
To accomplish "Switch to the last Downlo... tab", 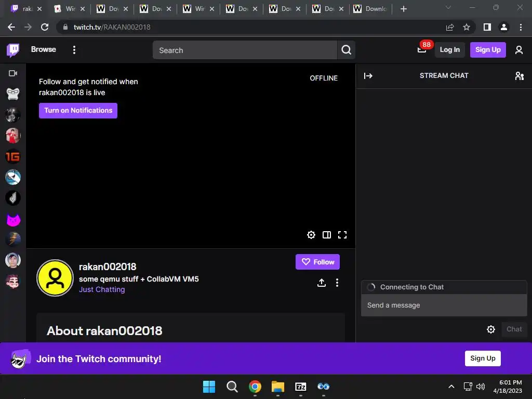I will (371, 9).
